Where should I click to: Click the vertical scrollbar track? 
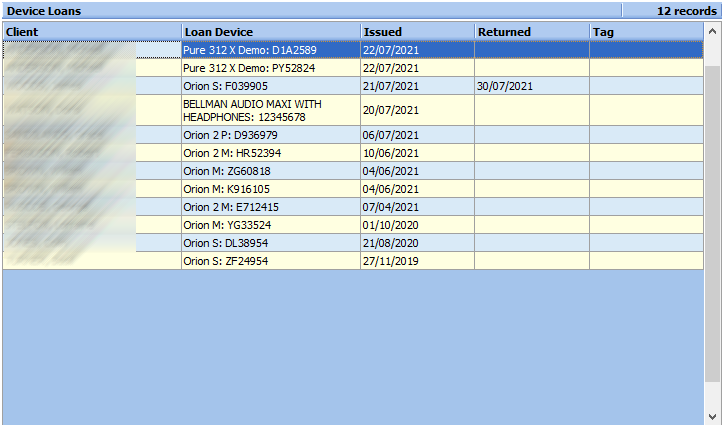(712, 222)
